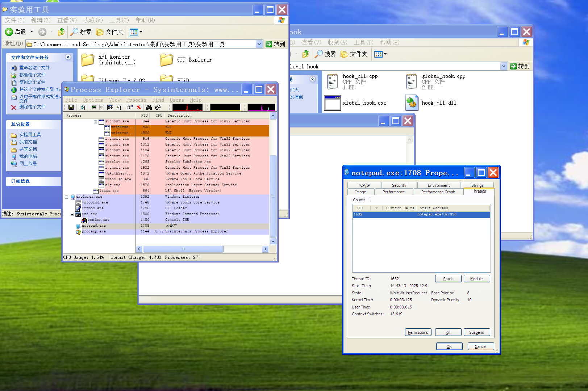Click the red X Kill Process icon
The height and width of the screenshot is (391, 588).
tap(138, 108)
